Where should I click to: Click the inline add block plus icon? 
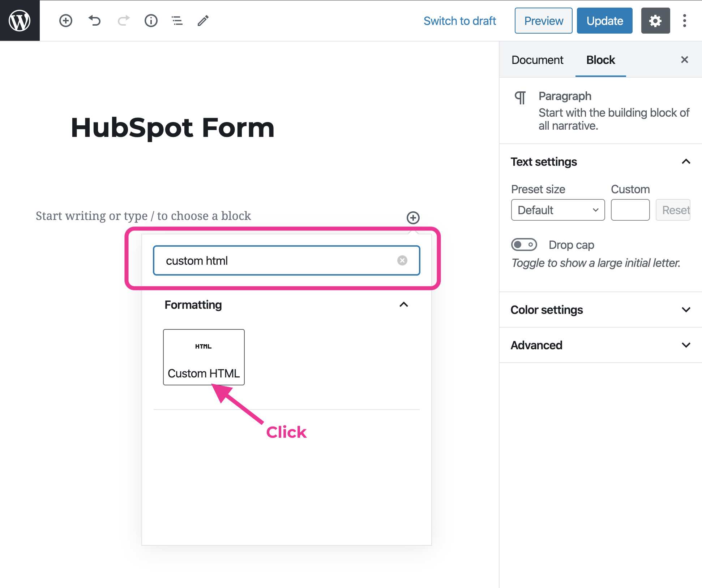[413, 218]
